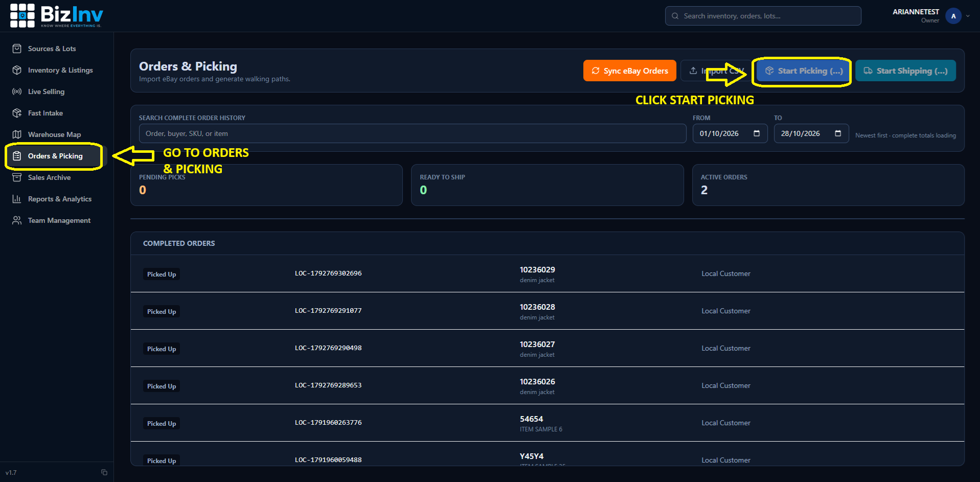Click the Sources & Lots sidebar icon

point(17,49)
